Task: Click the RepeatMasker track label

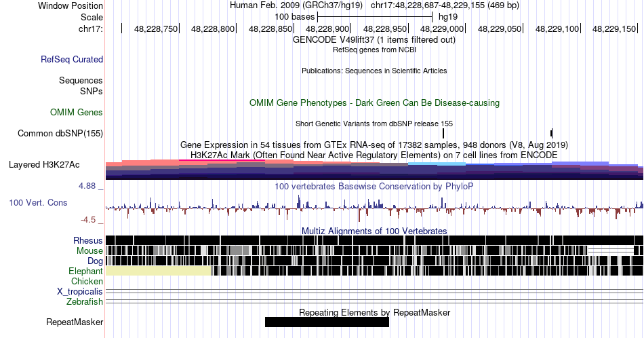Action: [75, 322]
